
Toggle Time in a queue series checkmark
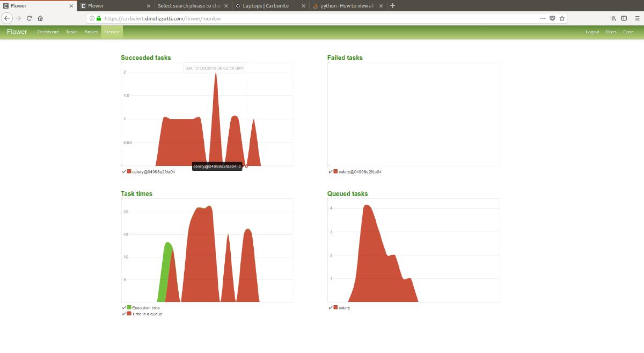[x=124, y=314]
